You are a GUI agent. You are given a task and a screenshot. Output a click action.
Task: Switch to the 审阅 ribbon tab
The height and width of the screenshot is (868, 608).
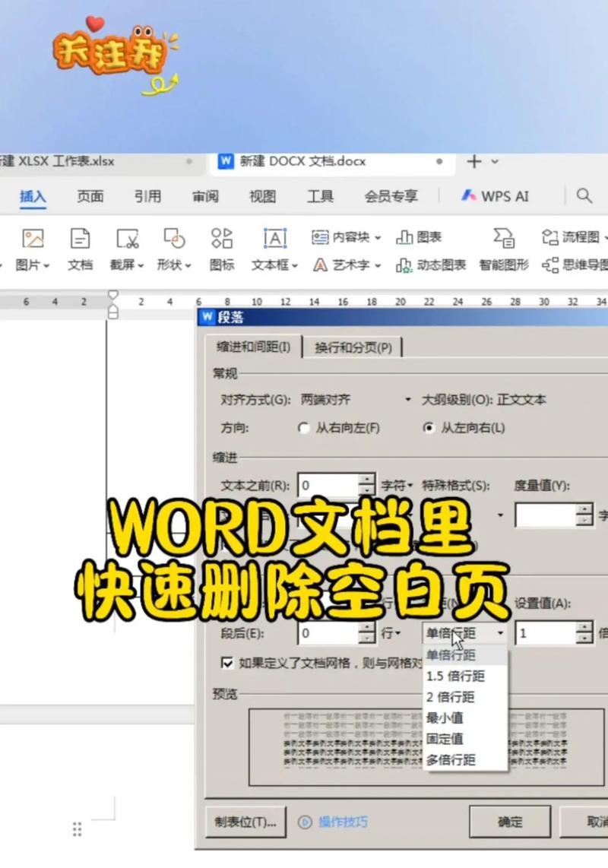[205, 196]
